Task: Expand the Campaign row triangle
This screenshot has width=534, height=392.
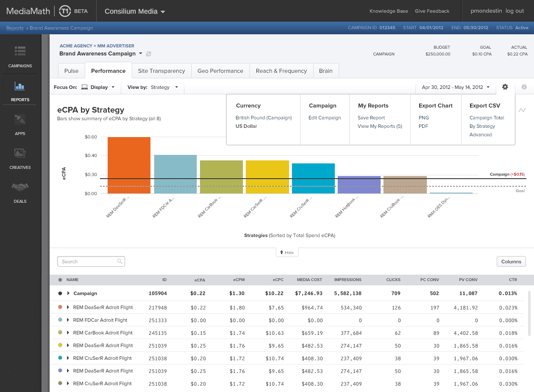Action: (x=68, y=293)
